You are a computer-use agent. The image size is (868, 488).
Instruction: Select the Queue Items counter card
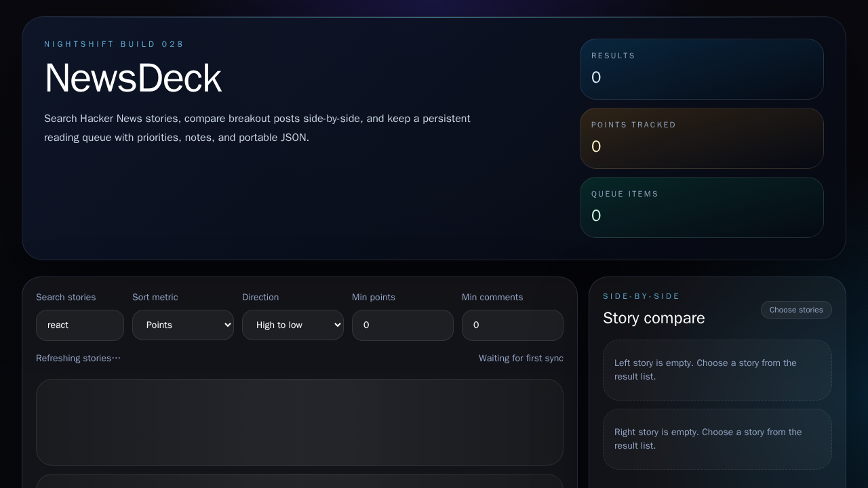click(702, 207)
